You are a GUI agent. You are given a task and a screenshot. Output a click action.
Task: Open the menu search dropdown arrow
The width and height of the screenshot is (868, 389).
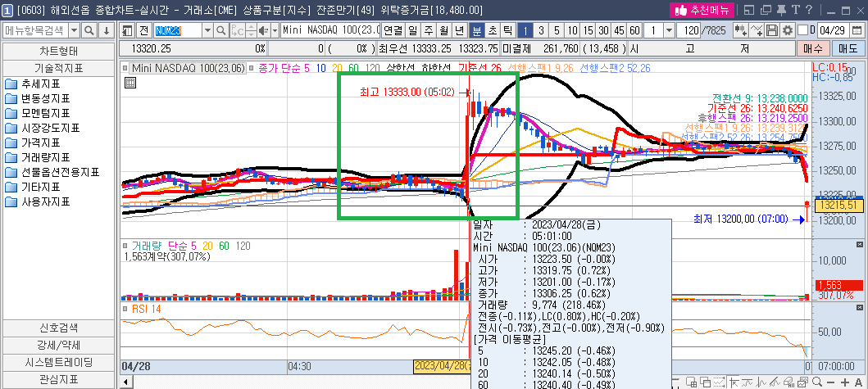point(74,29)
